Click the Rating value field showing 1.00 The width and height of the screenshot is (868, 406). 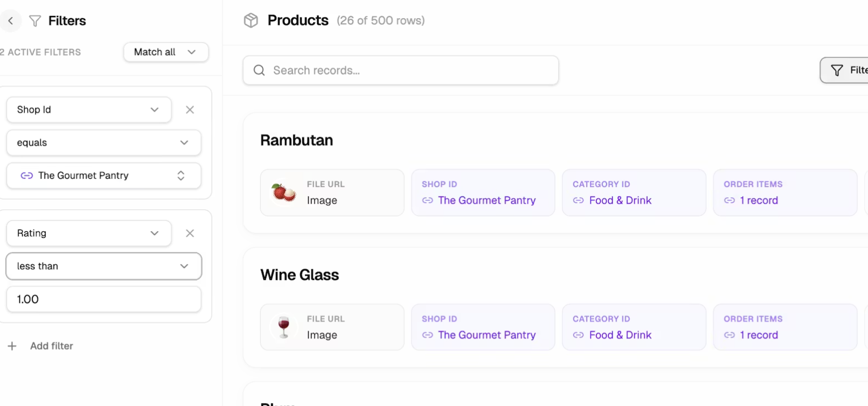(104, 299)
